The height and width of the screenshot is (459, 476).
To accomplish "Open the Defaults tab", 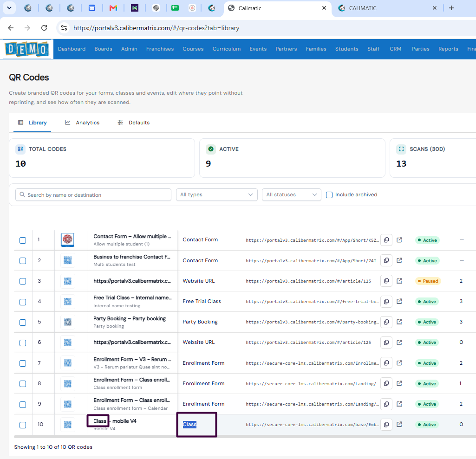I will click(133, 123).
